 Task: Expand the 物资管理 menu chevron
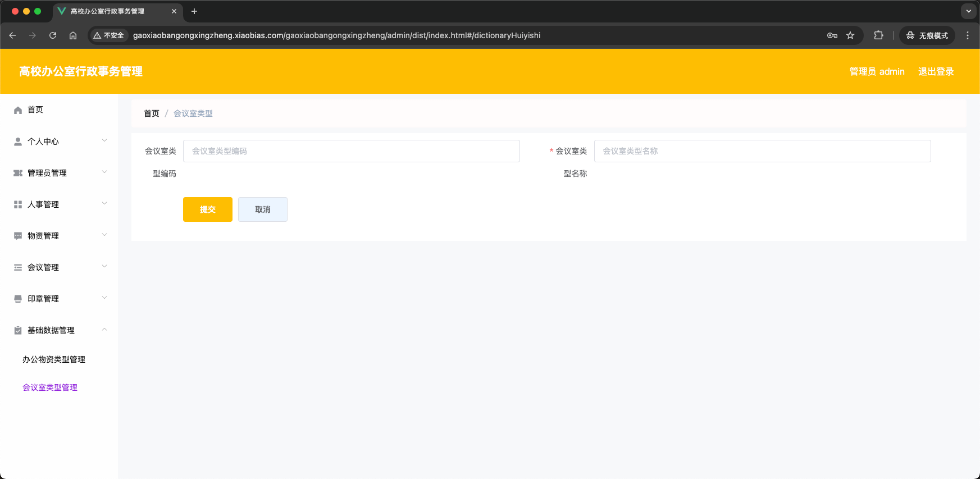104,235
